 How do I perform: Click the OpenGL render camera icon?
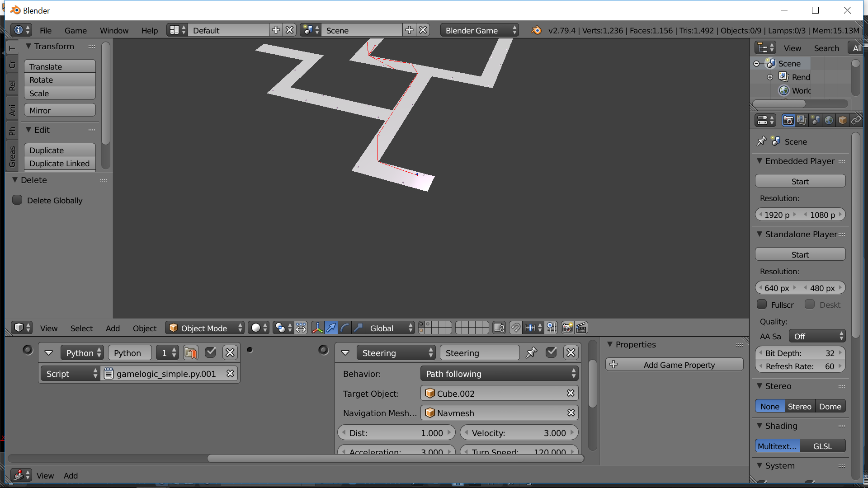click(x=567, y=328)
